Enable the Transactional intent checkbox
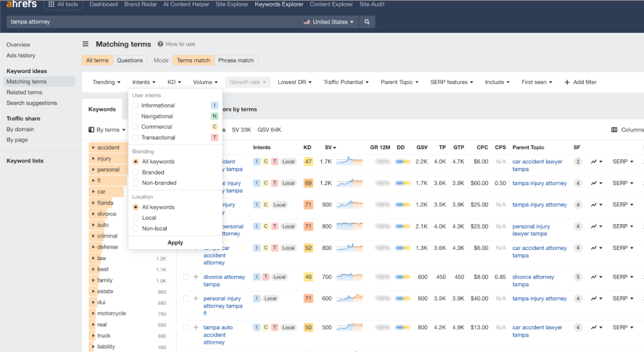Viewport: 644px width, 352px height. [x=135, y=137]
